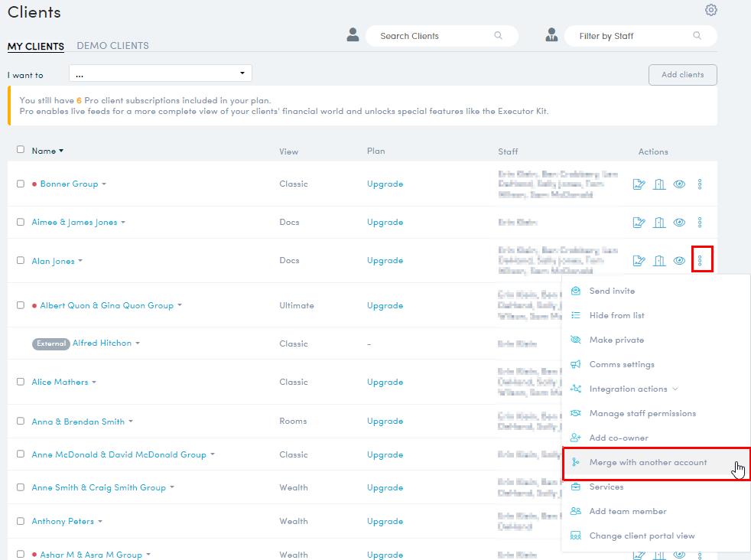This screenshot has width=751, height=560.
Task: Click the eye icon for Bonner Group
Action: (x=679, y=184)
